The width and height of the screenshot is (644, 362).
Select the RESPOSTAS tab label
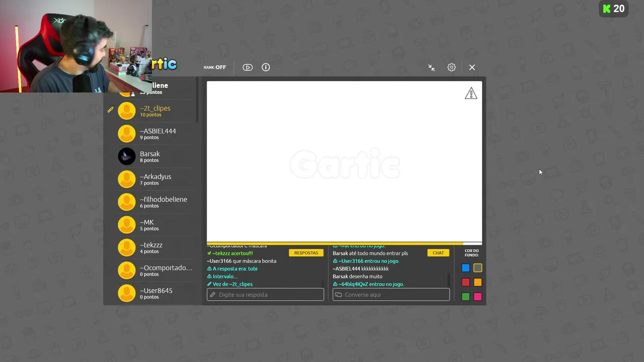(306, 253)
